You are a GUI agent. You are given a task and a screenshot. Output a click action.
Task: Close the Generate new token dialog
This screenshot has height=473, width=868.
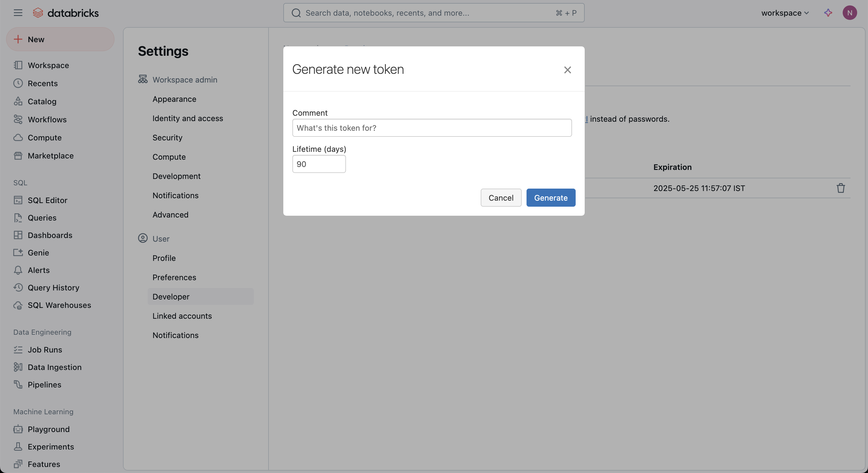pyautogui.click(x=568, y=70)
